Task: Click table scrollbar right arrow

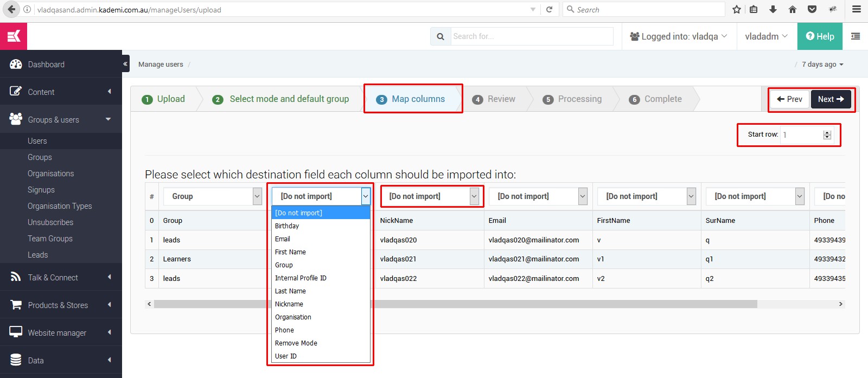Action: point(841,304)
